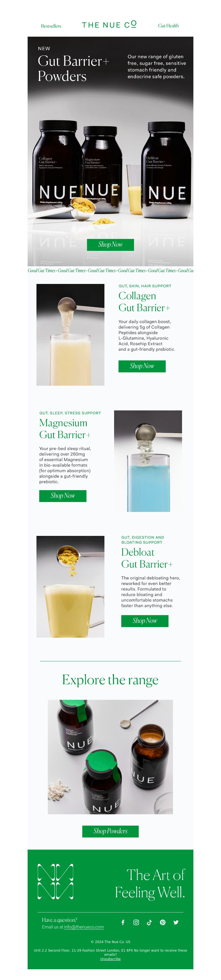Open the Collagen drink glass image

point(70,334)
